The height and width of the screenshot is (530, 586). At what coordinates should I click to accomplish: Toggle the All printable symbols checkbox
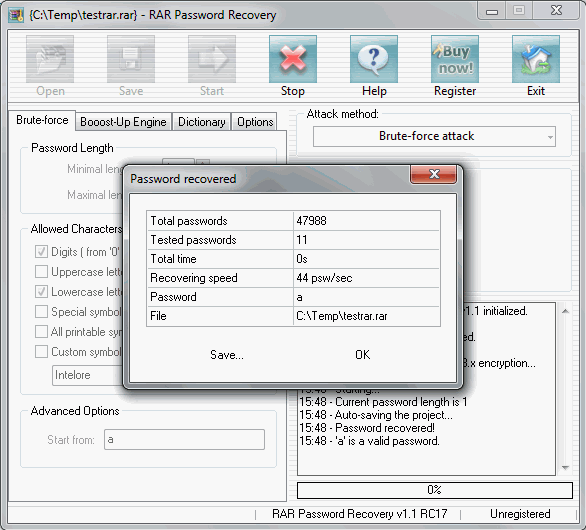tap(41, 332)
